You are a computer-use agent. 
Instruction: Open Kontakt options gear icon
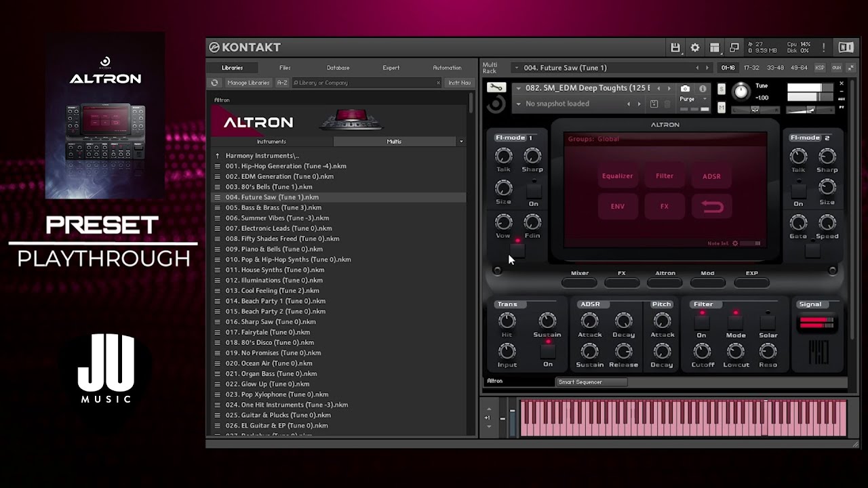[x=694, y=47]
